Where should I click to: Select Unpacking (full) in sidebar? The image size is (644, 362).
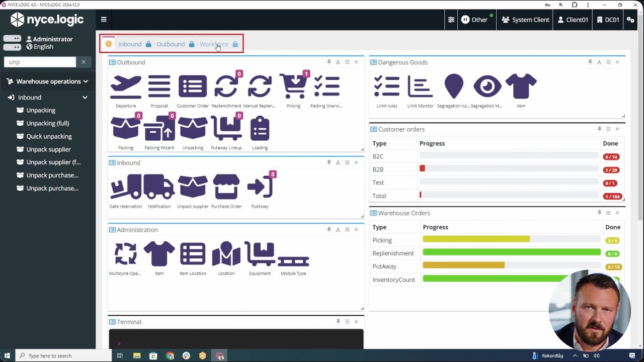(x=48, y=123)
